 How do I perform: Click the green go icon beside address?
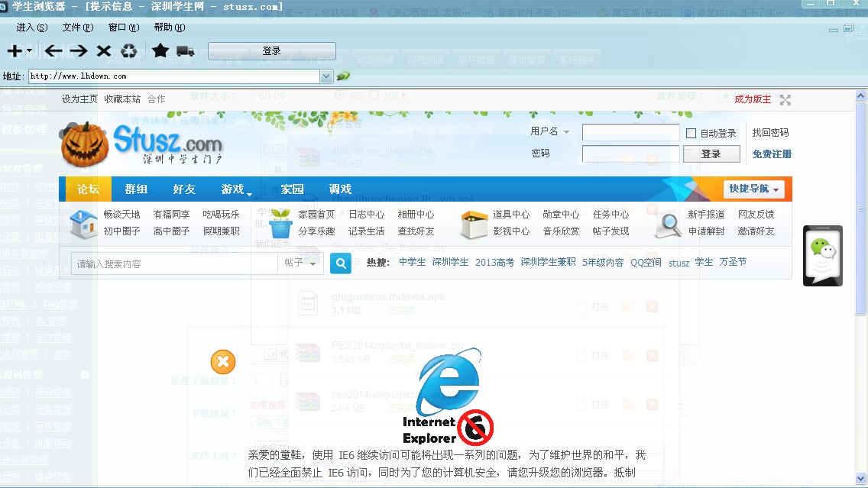tap(343, 76)
